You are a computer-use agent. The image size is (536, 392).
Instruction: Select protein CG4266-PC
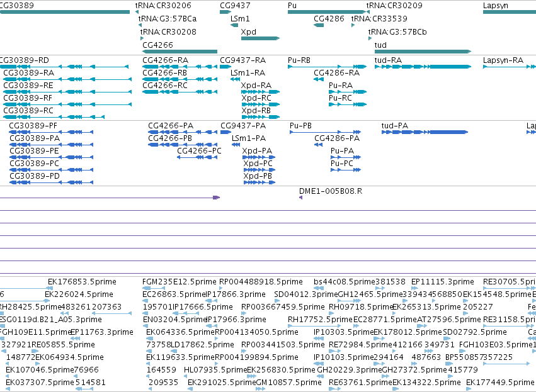point(199,151)
